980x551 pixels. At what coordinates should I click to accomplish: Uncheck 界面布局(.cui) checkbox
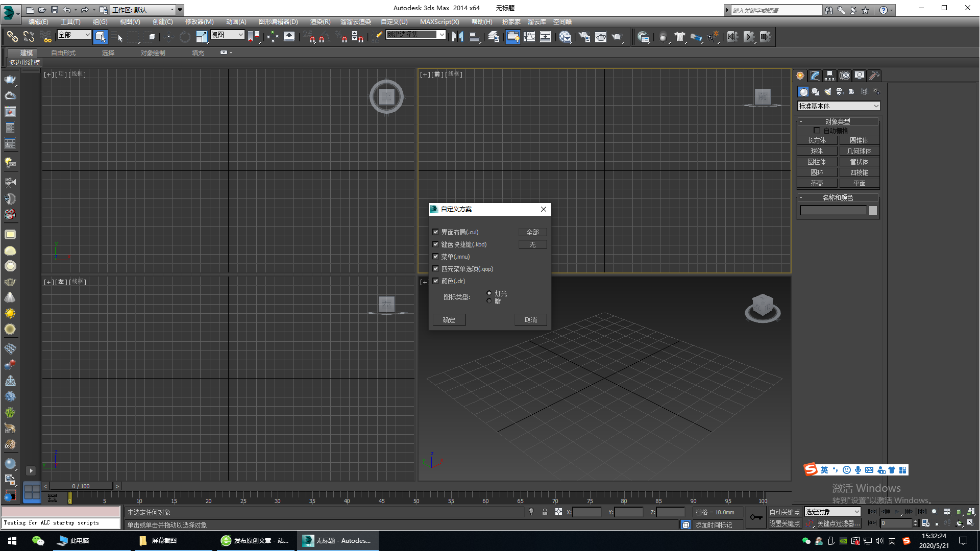[436, 232]
